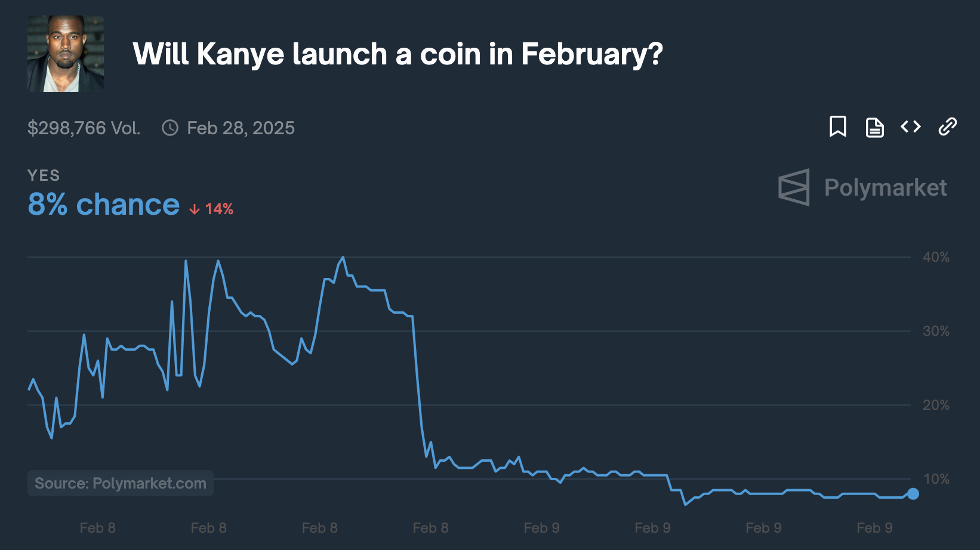Click the Feb 28, 2025 end date

(x=241, y=128)
